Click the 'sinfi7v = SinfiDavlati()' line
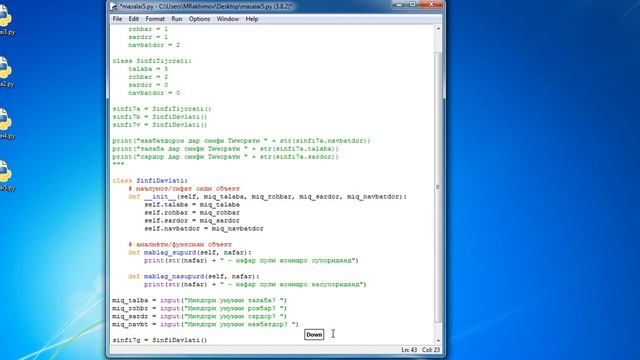 click(x=160, y=125)
